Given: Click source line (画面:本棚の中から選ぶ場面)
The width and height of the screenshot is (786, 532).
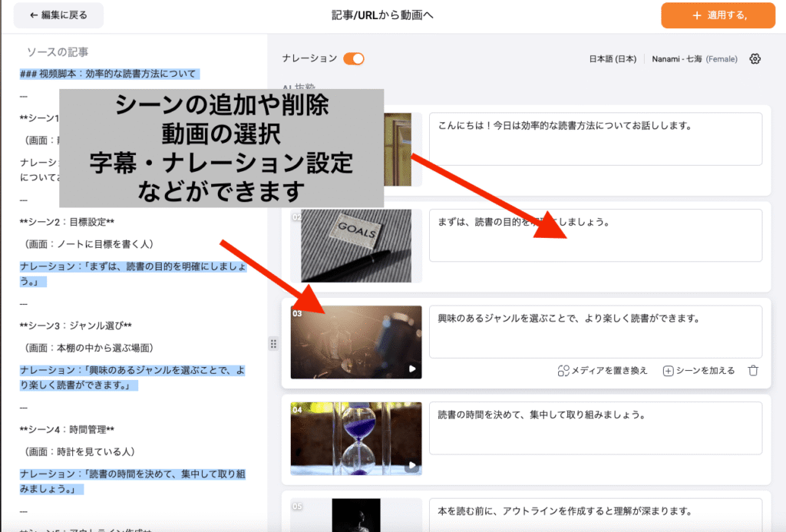Looking at the screenshot, I should [x=89, y=348].
